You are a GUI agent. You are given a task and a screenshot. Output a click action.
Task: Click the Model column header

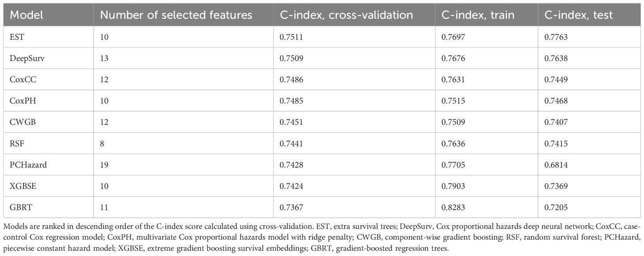click(x=26, y=15)
